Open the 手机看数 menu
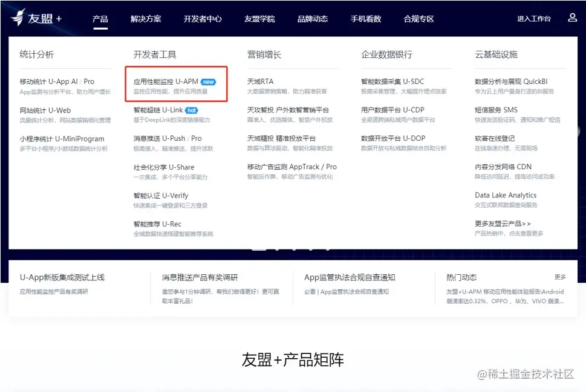The width and height of the screenshot is (586, 392). [x=365, y=19]
